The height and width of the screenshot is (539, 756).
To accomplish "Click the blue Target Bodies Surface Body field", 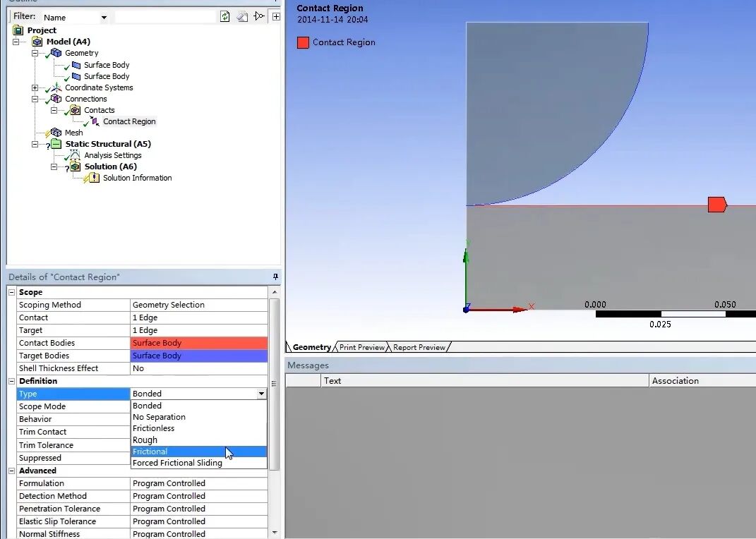I will click(x=199, y=356).
